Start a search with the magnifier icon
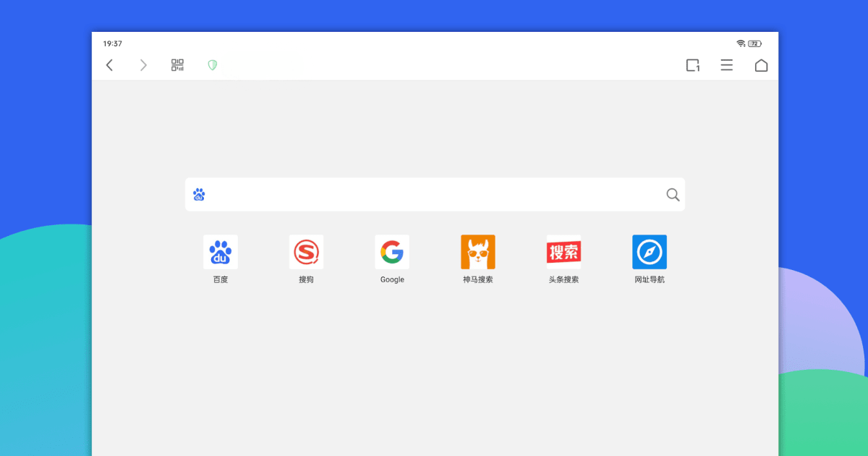The width and height of the screenshot is (868, 456). click(672, 194)
